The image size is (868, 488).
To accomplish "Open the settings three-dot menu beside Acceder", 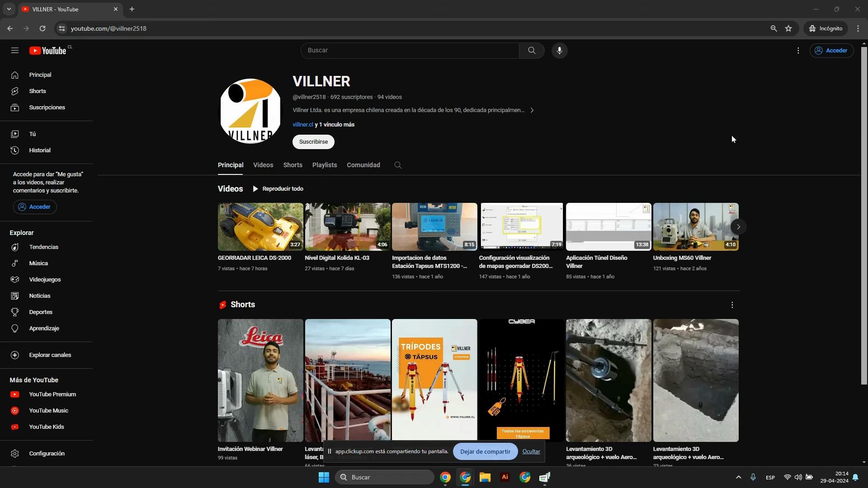I will pos(798,50).
